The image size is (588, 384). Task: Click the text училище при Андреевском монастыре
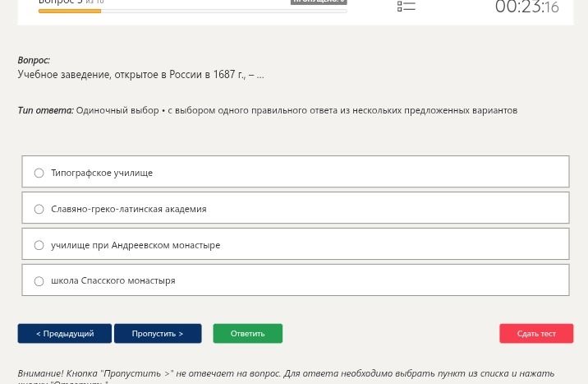point(136,245)
